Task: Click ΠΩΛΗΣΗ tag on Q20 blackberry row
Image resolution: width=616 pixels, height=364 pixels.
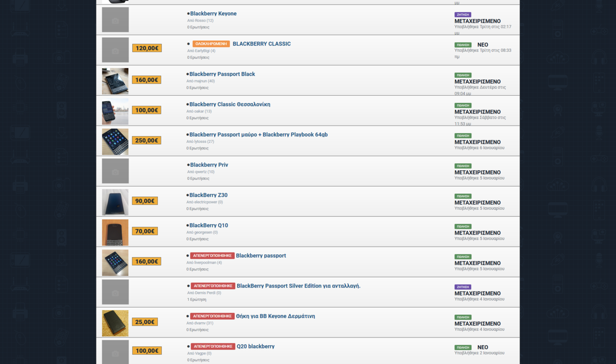Action: [x=463, y=348]
